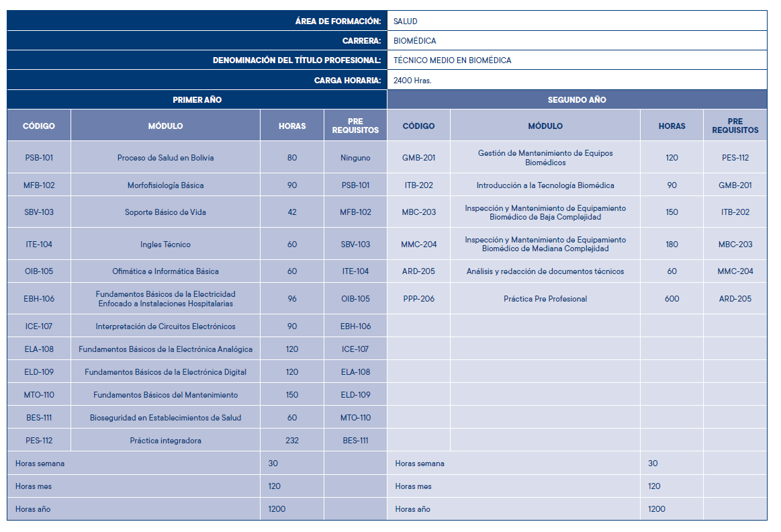
Task: Select code cell 'MTO-110' in CÓDIGO column
Action: (39, 394)
